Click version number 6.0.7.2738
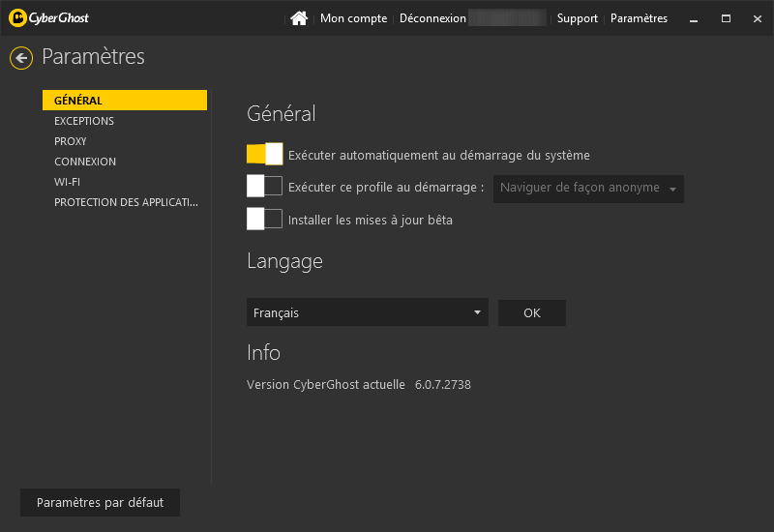The image size is (774, 532). pos(443,384)
